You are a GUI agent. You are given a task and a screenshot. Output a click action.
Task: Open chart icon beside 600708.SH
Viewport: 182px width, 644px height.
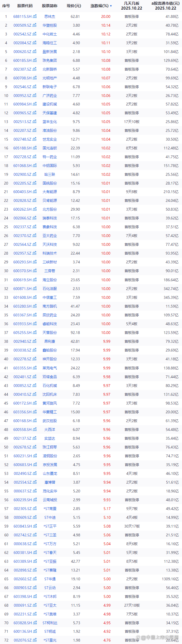tap(35, 78)
